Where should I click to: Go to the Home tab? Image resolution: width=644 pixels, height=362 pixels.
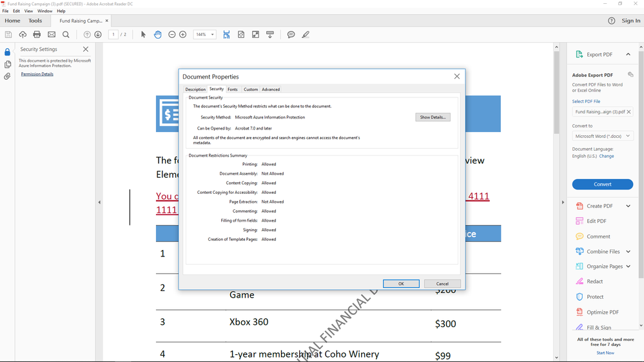pyautogui.click(x=12, y=21)
